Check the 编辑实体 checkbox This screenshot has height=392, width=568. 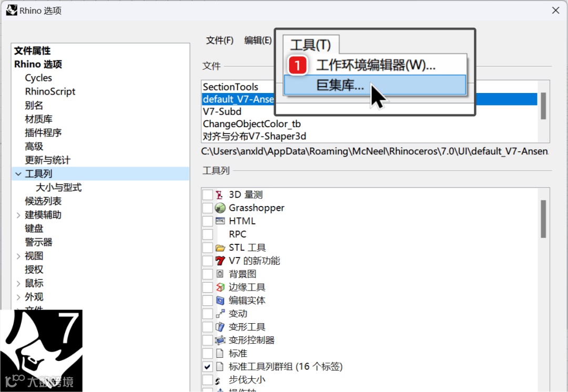(x=208, y=301)
